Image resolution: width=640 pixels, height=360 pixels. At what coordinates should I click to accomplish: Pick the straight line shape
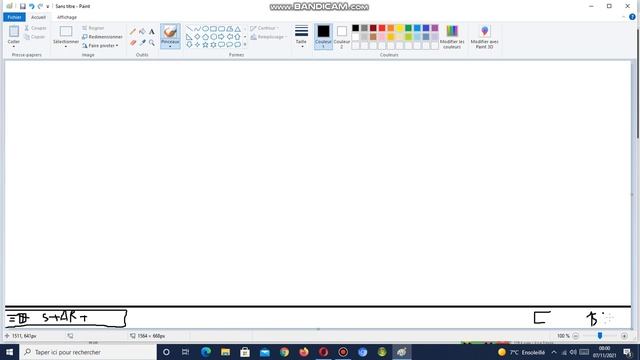[x=189, y=29]
